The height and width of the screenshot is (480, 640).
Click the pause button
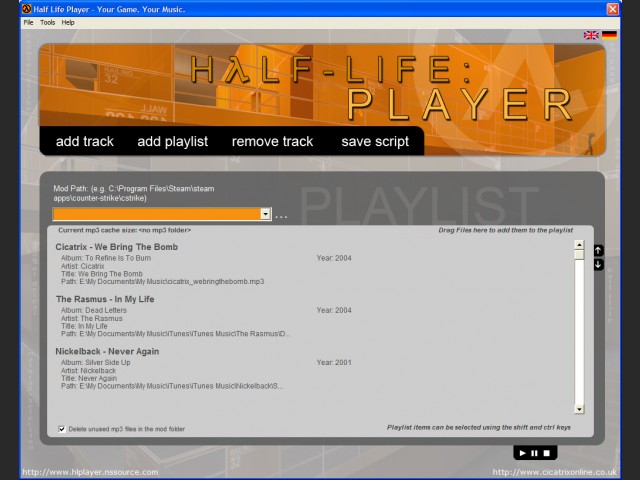pos(534,453)
